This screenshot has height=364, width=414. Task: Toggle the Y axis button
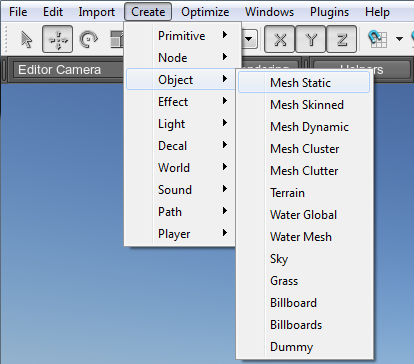click(x=311, y=39)
